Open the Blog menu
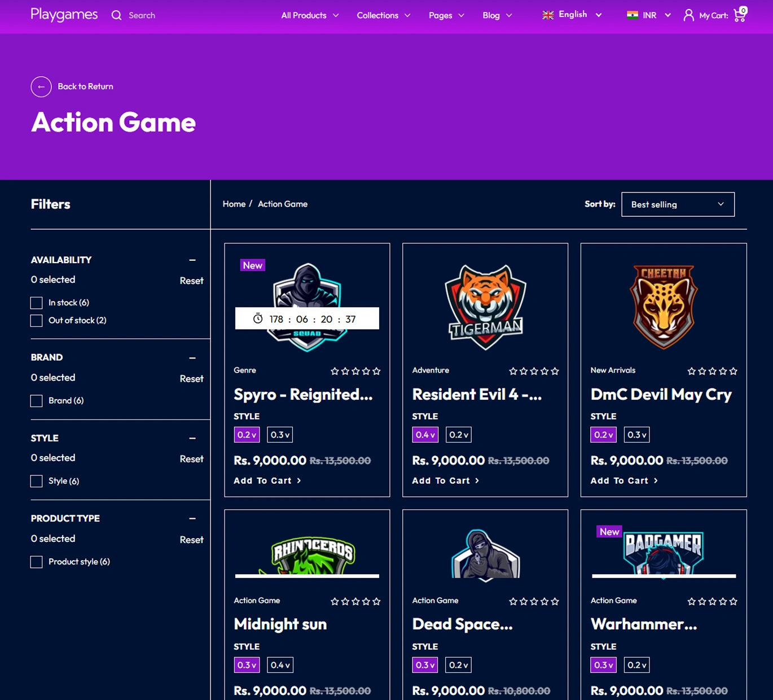The image size is (773, 700). click(497, 15)
